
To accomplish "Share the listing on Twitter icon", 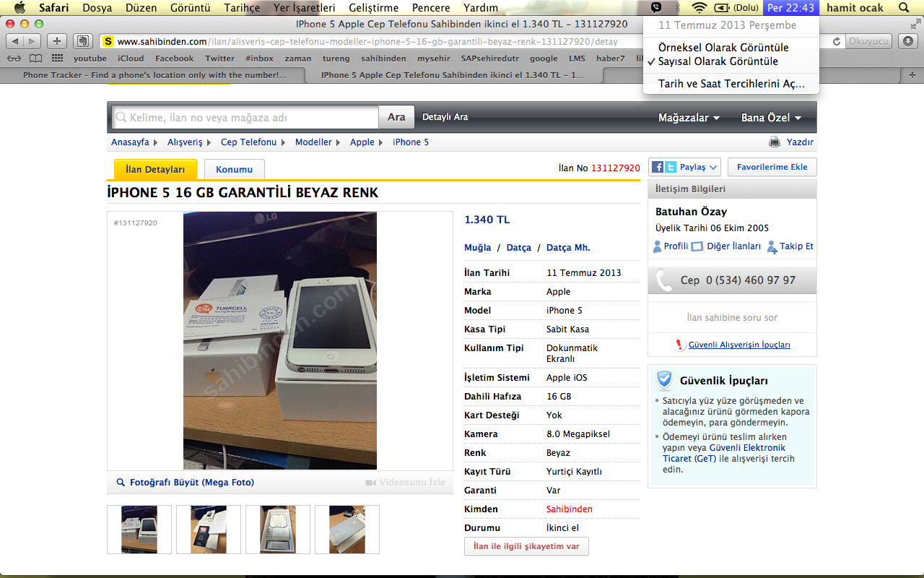I will 671,167.
